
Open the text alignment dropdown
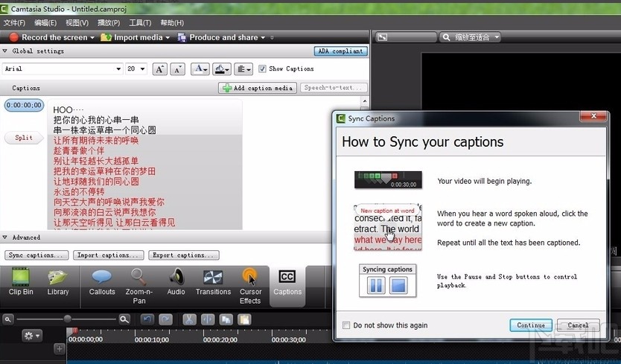click(243, 69)
